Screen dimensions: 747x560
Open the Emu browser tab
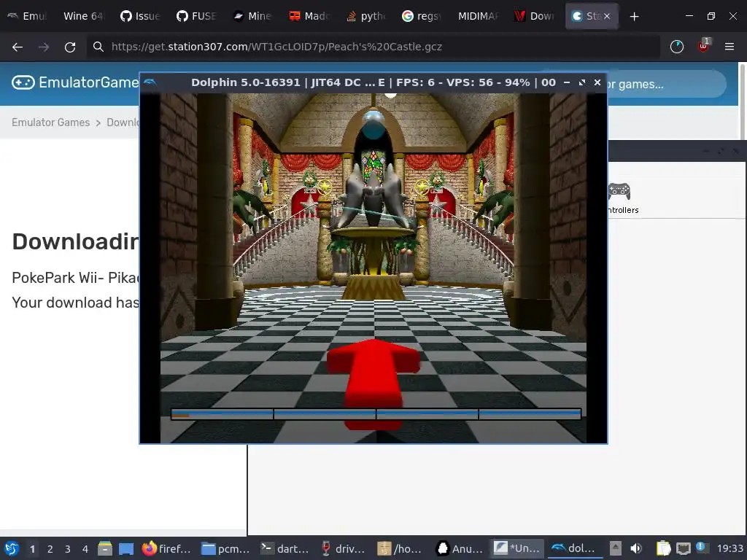[28, 16]
